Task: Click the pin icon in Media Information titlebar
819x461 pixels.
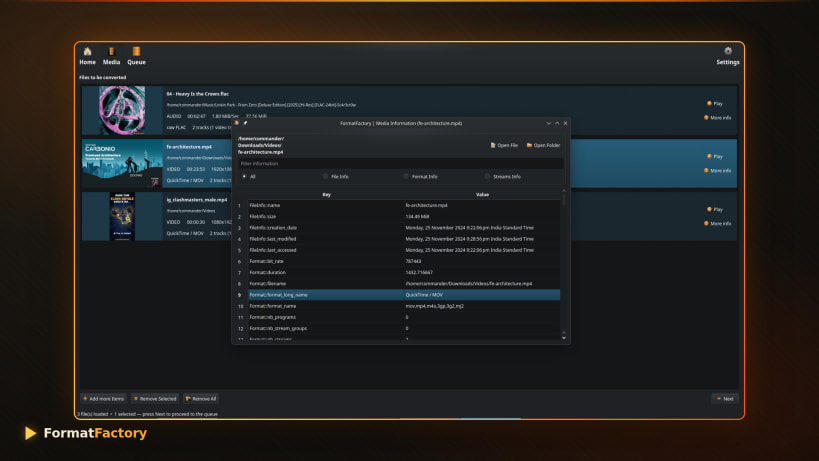Action: 245,123
